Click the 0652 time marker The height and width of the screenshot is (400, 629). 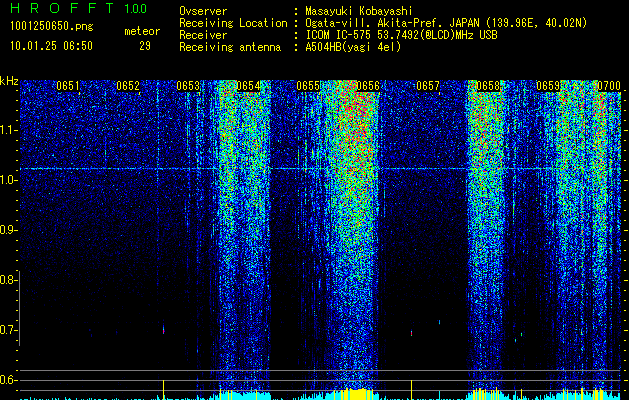128,86
